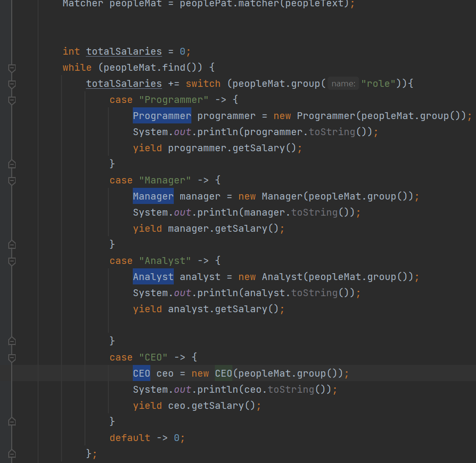Image resolution: width=476 pixels, height=463 pixels.
Task: Collapse the case "Programmer" fold marker
Action: pos(12,101)
